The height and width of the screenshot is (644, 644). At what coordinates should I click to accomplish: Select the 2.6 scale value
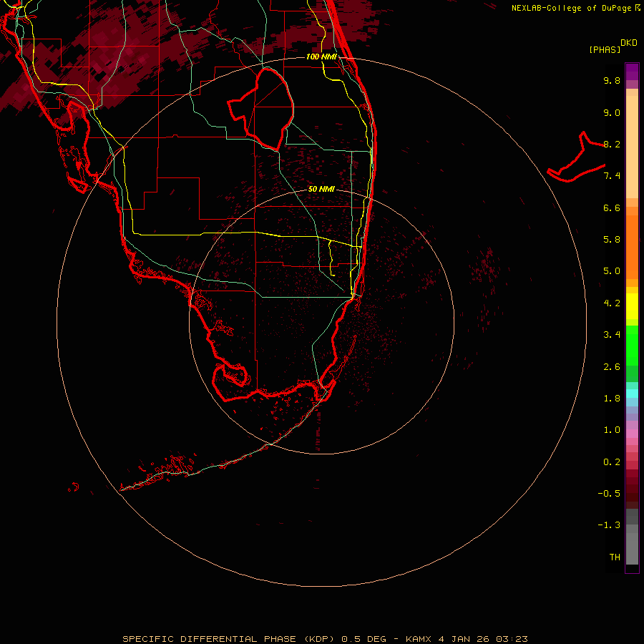[x=612, y=367]
